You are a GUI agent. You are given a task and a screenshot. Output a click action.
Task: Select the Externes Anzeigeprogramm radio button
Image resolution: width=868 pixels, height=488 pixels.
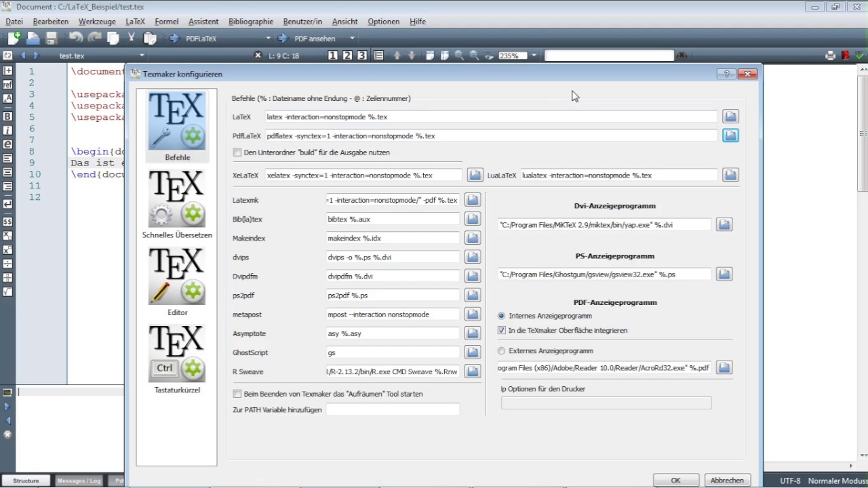pos(502,351)
